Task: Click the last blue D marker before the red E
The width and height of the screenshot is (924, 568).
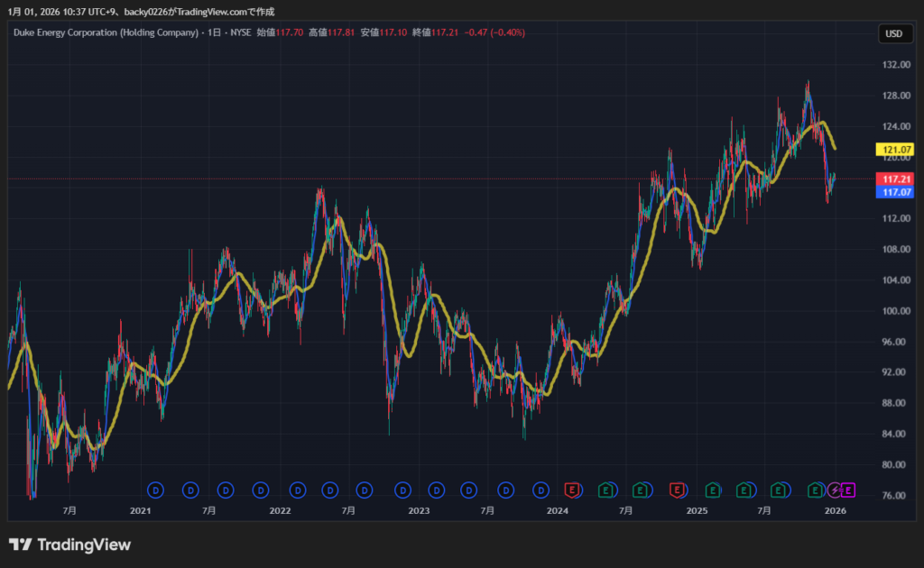Action: (x=541, y=490)
